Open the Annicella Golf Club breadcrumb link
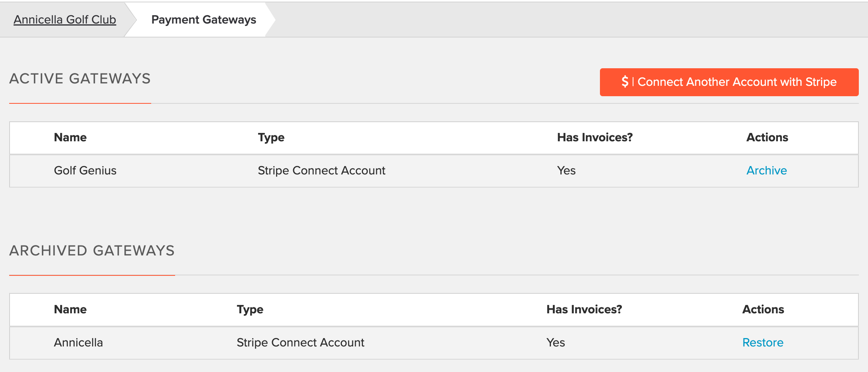The image size is (868, 372). click(x=65, y=20)
